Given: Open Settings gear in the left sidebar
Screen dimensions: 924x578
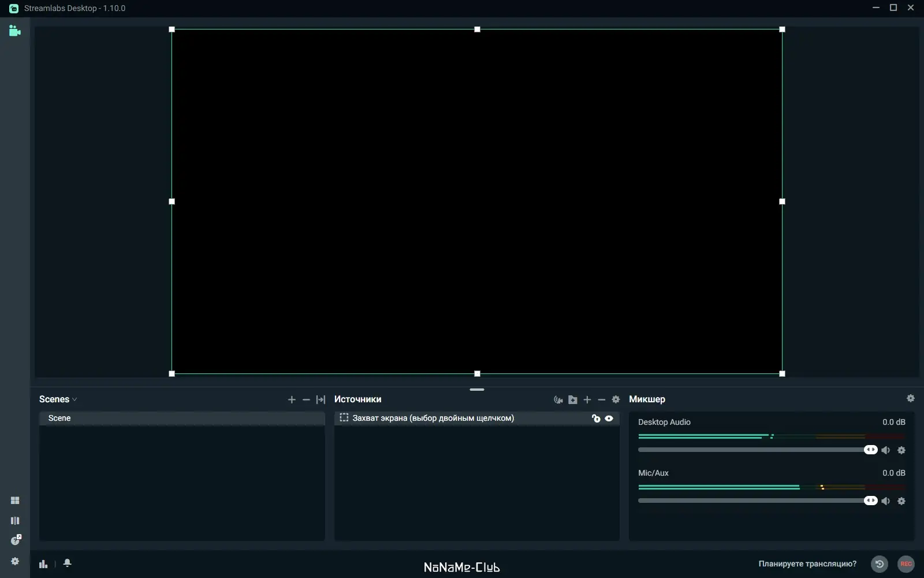Looking at the screenshot, I should (x=15, y=561).
